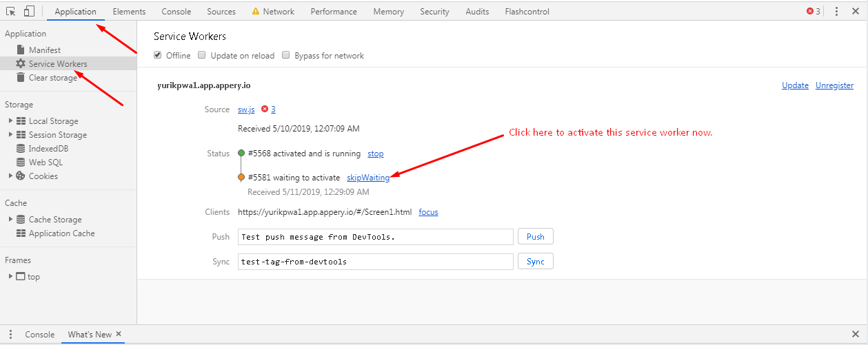Screen dimensions: 868x345
Task: Click the Session Storage grid icon
Action: coord(21,135)
